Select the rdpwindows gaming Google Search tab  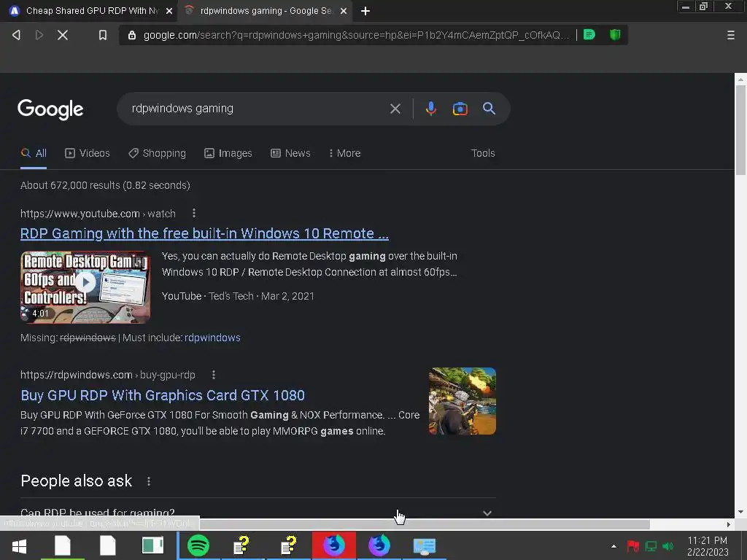[x=264, y=11]
